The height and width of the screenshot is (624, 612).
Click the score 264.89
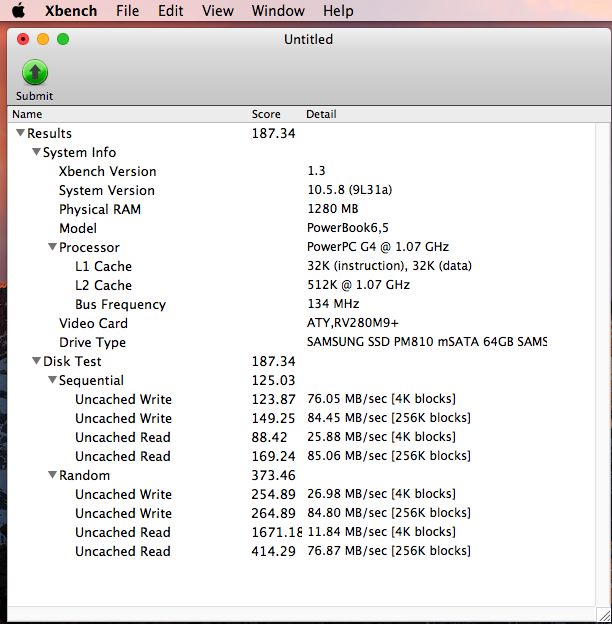tap(273, 513)
